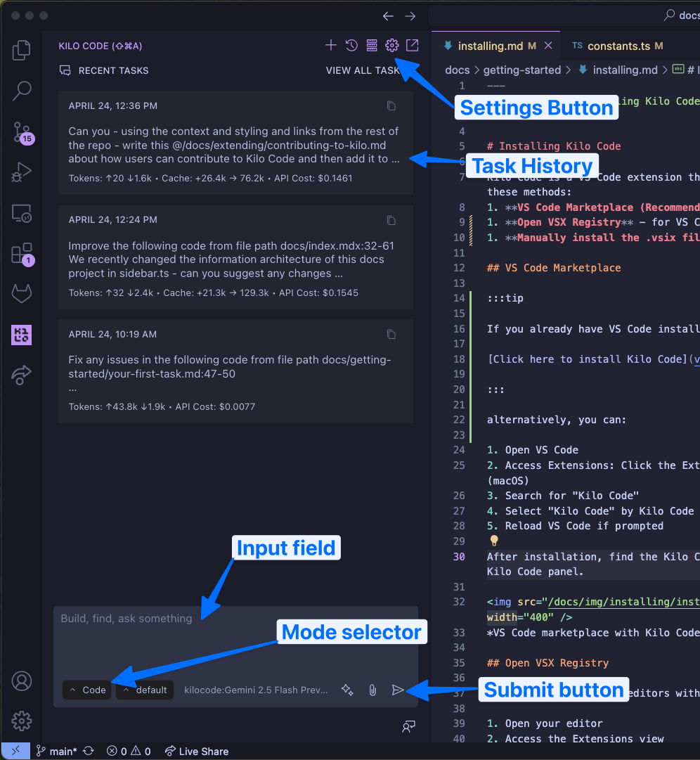700x760 pixels.
Task: Enhance prompt with the sparkle icon
Action: pos(347,690)
